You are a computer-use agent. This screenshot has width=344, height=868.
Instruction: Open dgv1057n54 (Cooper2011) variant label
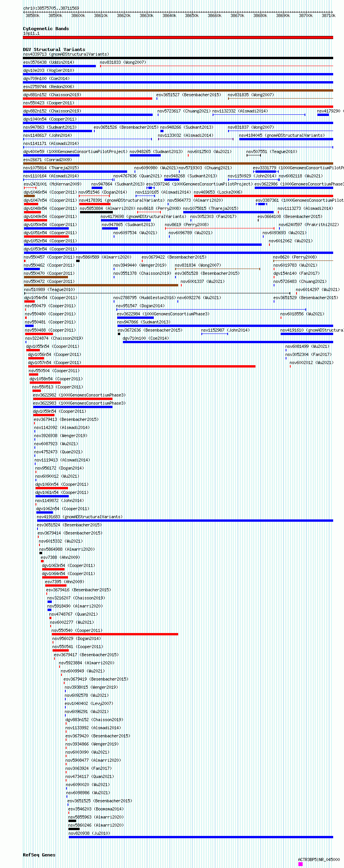54,363
